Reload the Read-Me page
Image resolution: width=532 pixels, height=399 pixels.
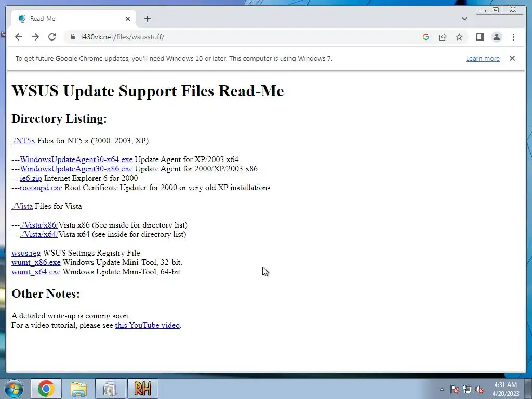point(52,37)
